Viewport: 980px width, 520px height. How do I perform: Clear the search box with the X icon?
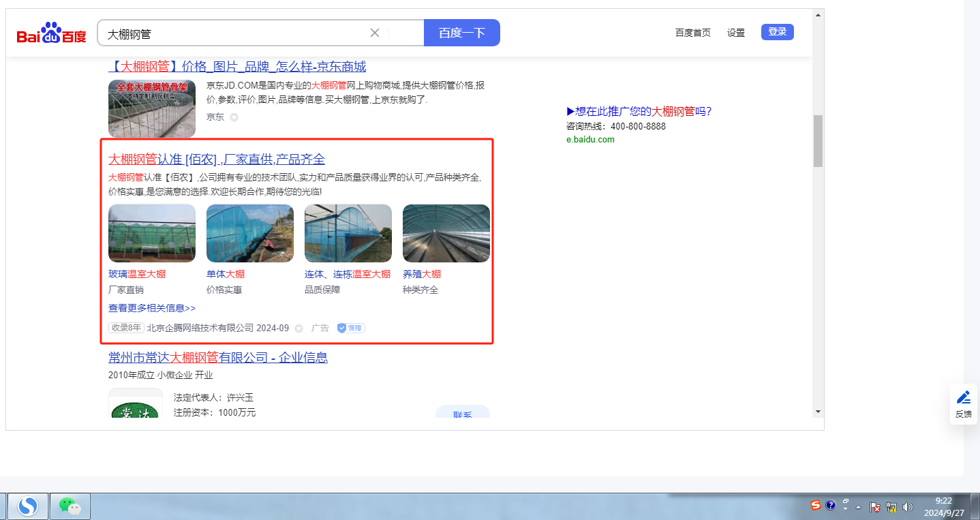(x=375, y=33)
